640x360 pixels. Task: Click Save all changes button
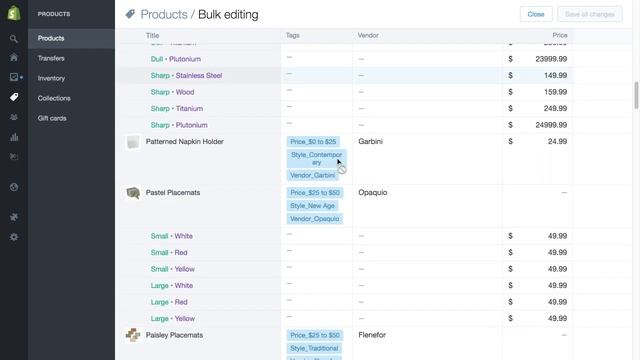(590, 14)
